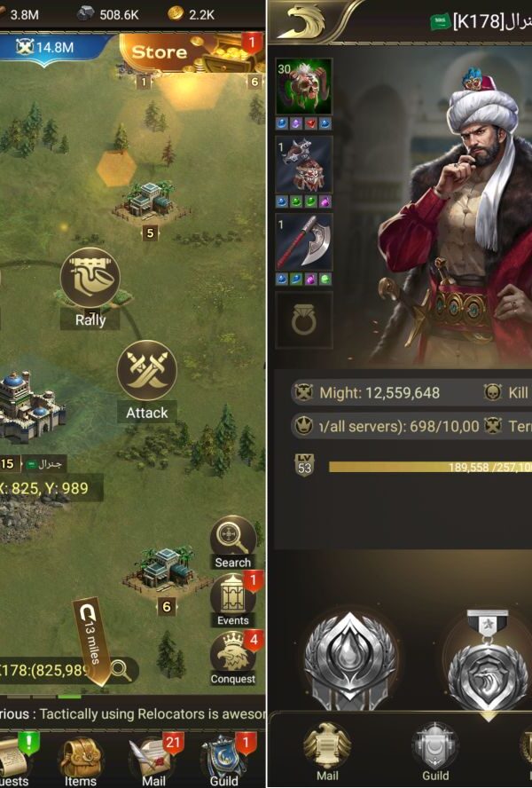Open the Events icon
This screenshot has width=532, height=788.
click(x=232, y=597)
